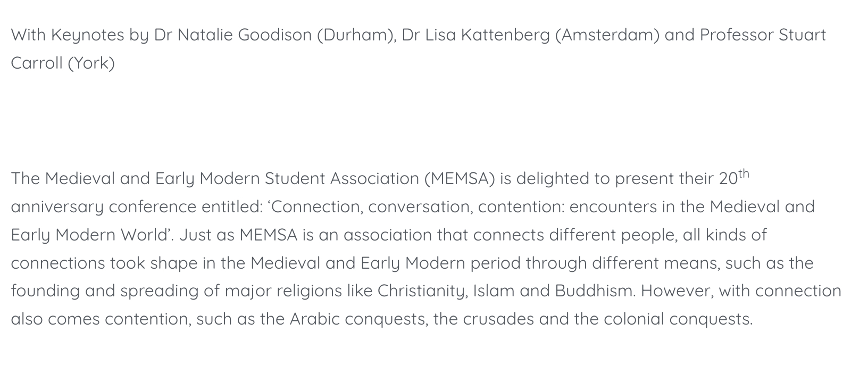Click the word York in parentheses
The height and width of the screenshot is (365, 868).
pyautogui.click(x=91, y=63)
